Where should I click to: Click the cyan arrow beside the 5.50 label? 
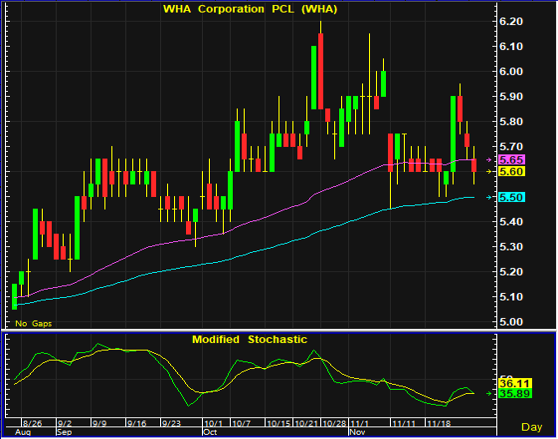pos(489,197)
